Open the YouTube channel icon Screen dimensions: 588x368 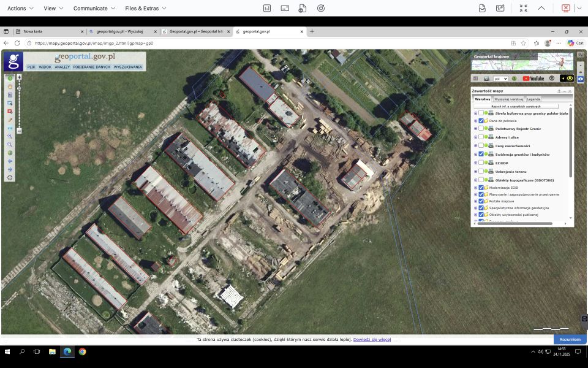tap(533, 79)
